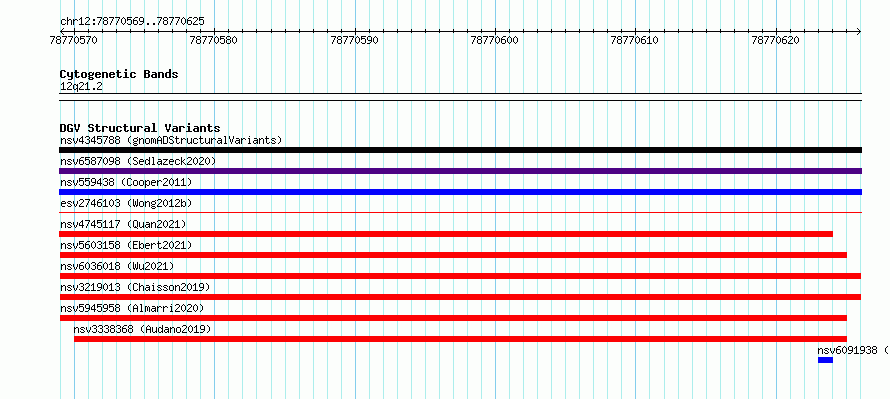The height and width of the screenshot is (399, 890).
Task: Click the nsv4345788 (gnomADStructuralVariants) label
Action: coord(171,140)
